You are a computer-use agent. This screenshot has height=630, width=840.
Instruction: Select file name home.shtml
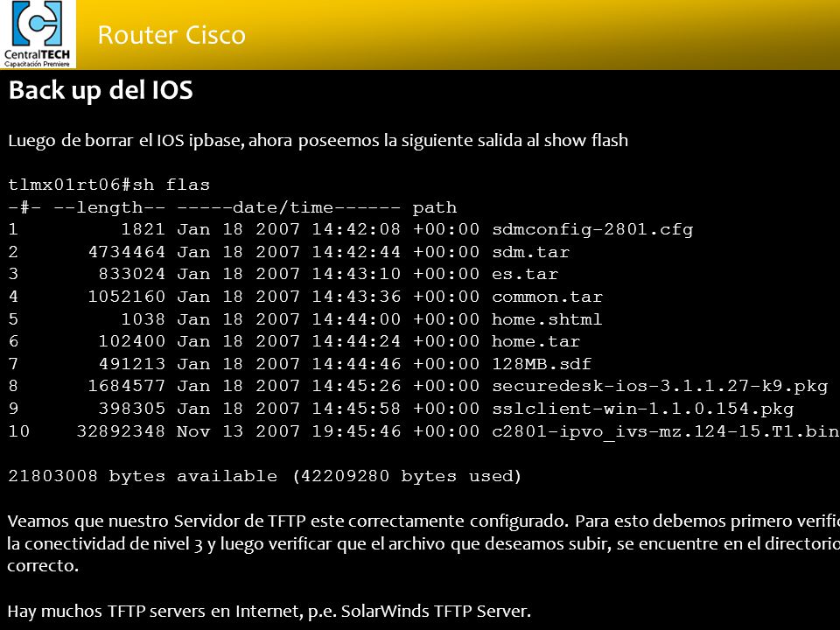pos(547,319)
